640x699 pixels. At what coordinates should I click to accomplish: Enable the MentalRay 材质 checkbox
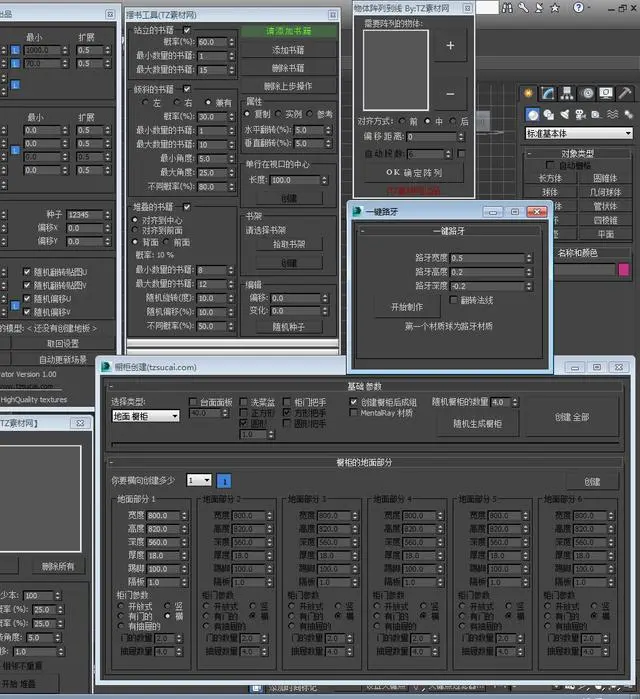click(x=353, y=413)
